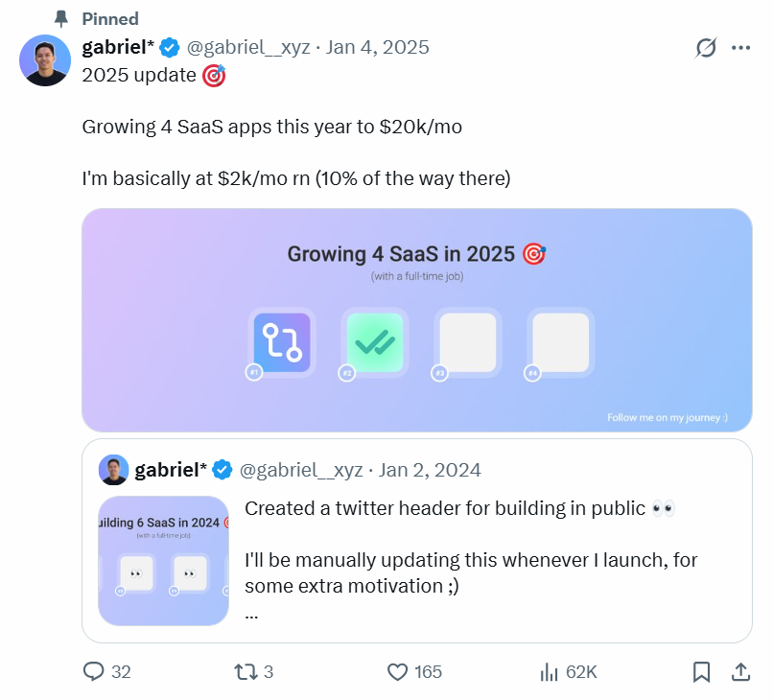Click the Pinned label pin icon
The width and height of the screenshot is (773, 700).
coord(61,18)
